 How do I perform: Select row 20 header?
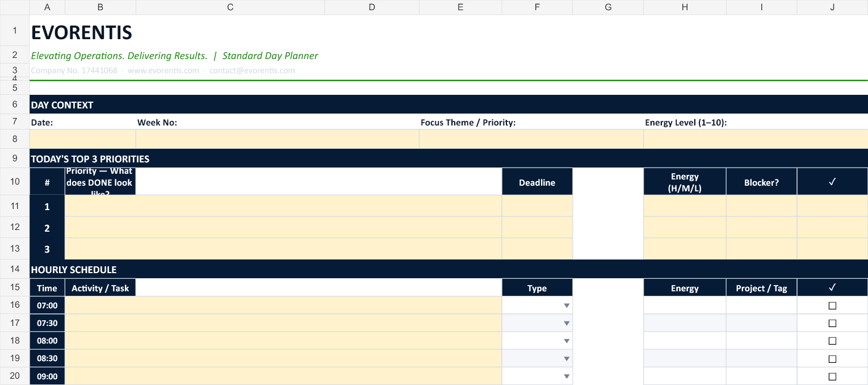tap(15, 376)
